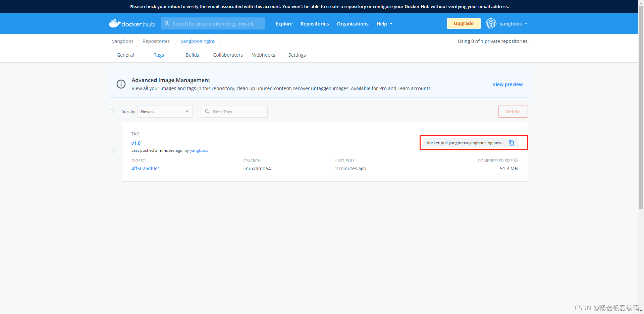
Task: Click the scrollbar down arrow
Action: click(x=641, y=311)
